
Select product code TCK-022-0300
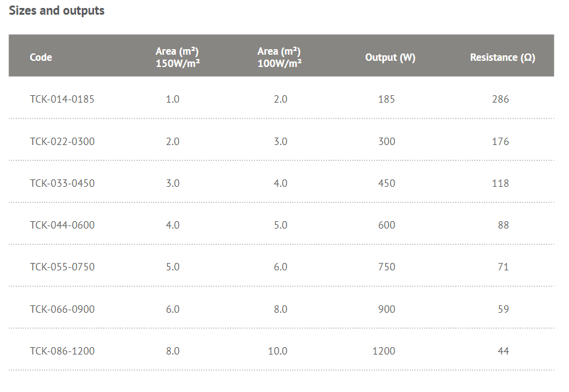[62, 141]
